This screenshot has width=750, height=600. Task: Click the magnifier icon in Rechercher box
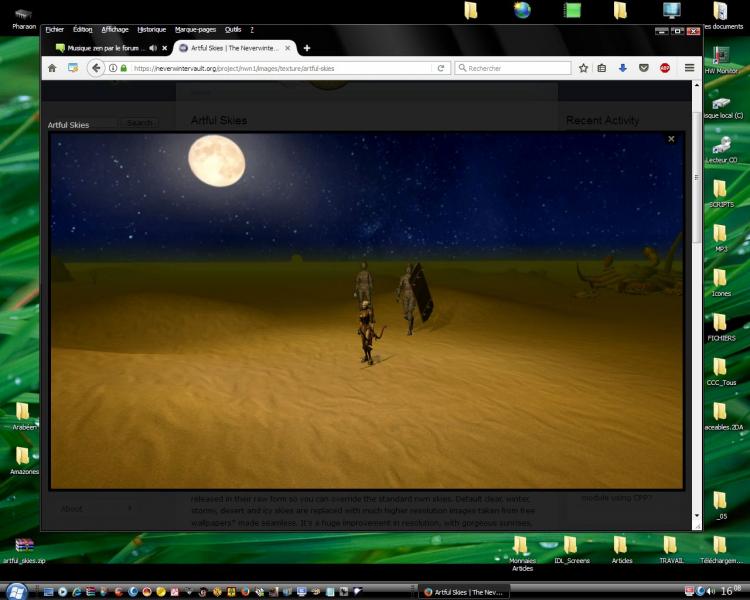pyautogui.click(x=462, y=68)
